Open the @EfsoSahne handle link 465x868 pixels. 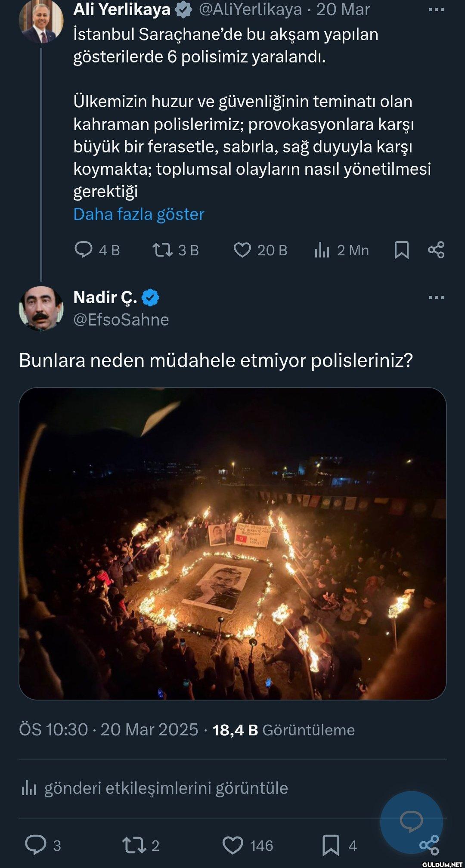click(x=121, y=319)
